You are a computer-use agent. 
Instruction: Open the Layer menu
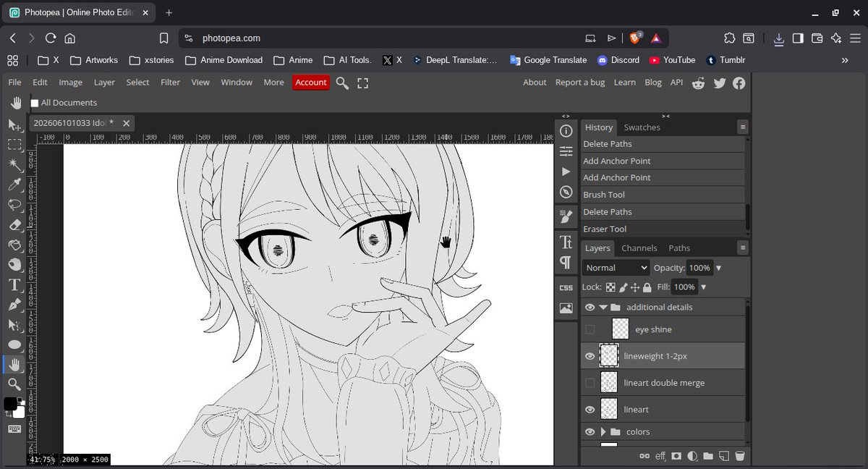104,83
